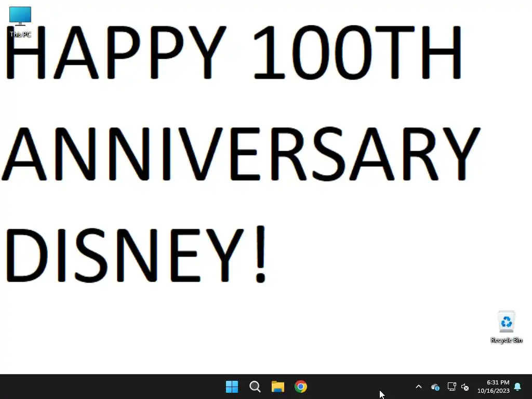Open the OneDrive cloud tray icon
This screenshot has height=399, width=532.
pyautogui.click(x=435, y=387)
